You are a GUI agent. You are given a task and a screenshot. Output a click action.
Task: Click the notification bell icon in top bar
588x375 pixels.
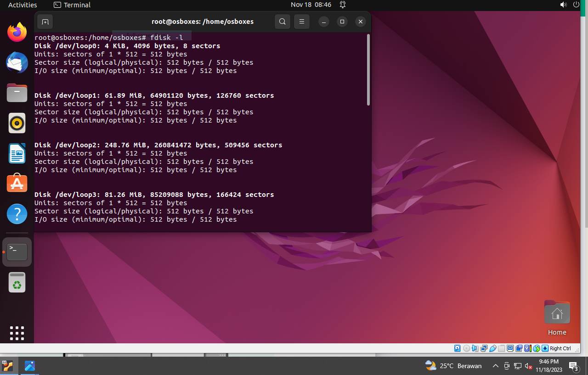tap(343, 5)
